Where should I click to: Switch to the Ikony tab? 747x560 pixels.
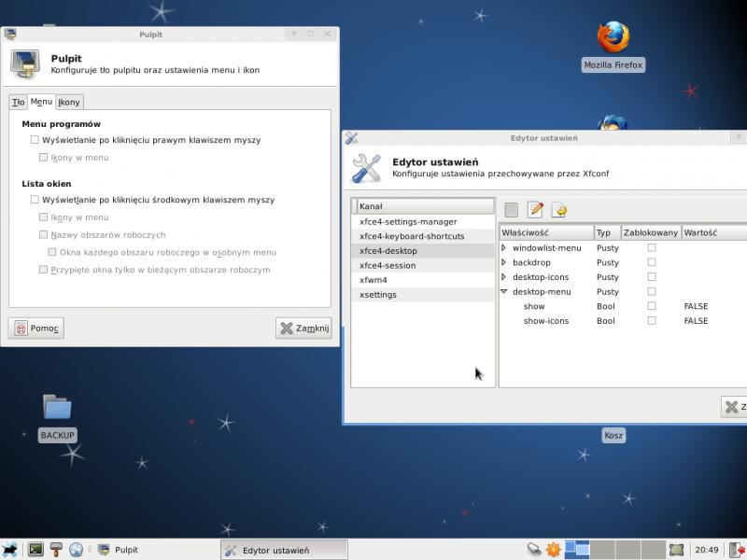click(x=69, y=102)
